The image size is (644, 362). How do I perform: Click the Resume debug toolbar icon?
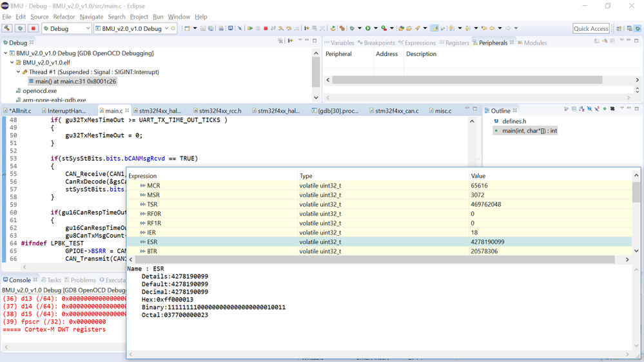point(249,28)
